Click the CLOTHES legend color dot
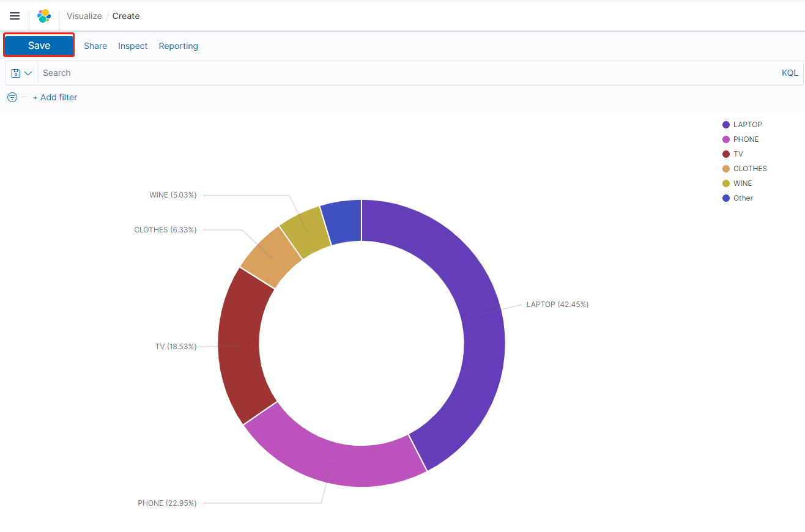 click(726, 169)
